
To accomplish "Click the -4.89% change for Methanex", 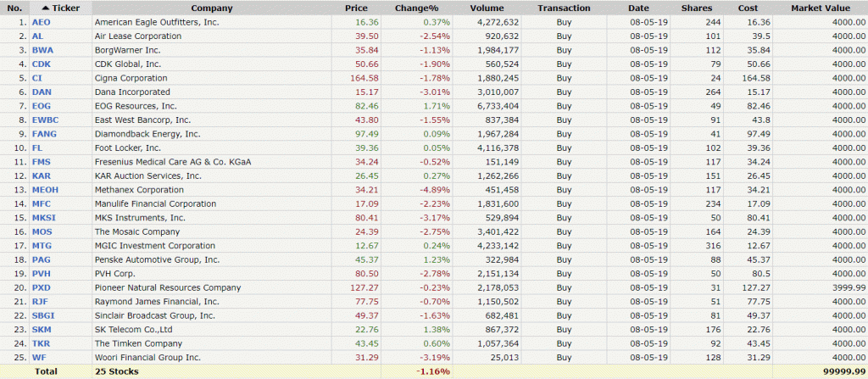I will 435,190.
